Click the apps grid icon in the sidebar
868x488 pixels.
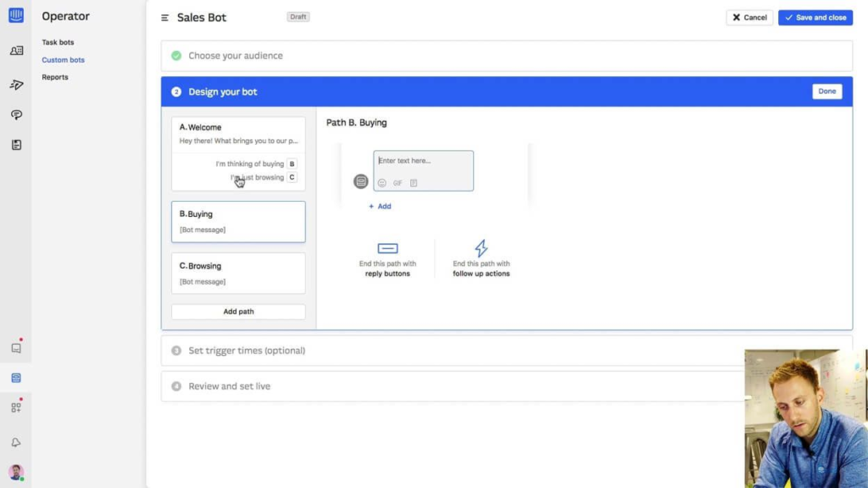[14, 408]
